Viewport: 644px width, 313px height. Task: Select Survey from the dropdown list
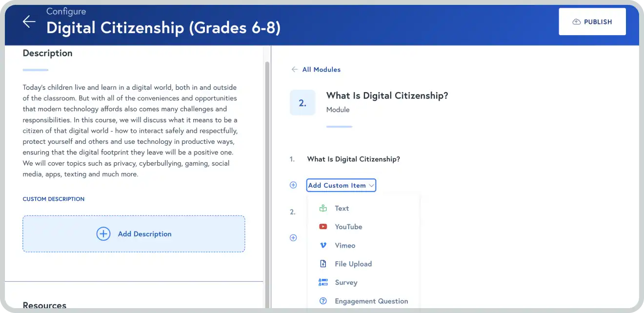346,282
